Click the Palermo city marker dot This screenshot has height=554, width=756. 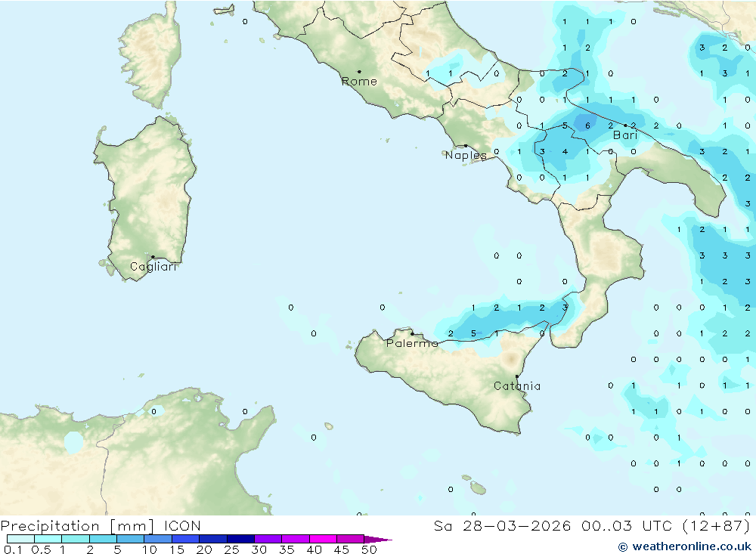click(x=412, y=333)
